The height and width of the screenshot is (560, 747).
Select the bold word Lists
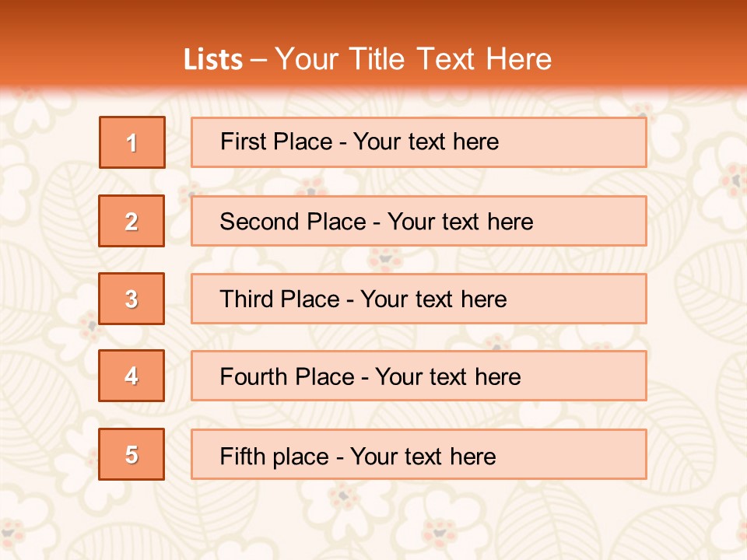(213, 60)
